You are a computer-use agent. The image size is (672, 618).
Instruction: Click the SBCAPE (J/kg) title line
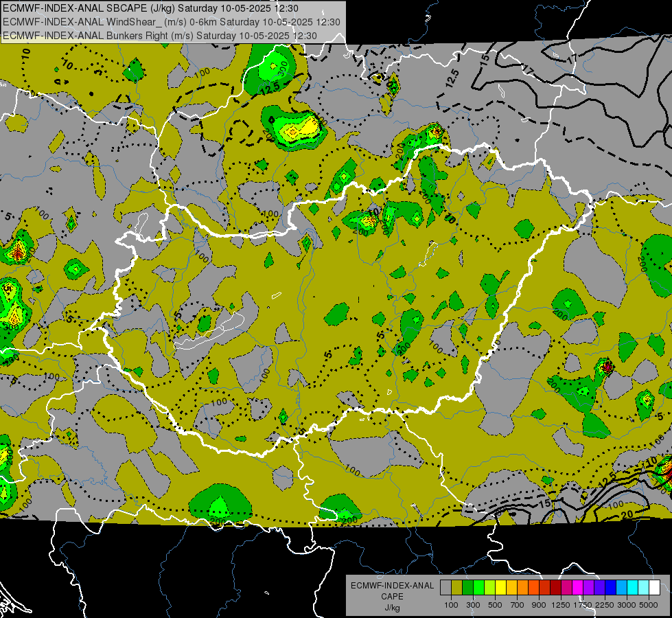(150, 8)
